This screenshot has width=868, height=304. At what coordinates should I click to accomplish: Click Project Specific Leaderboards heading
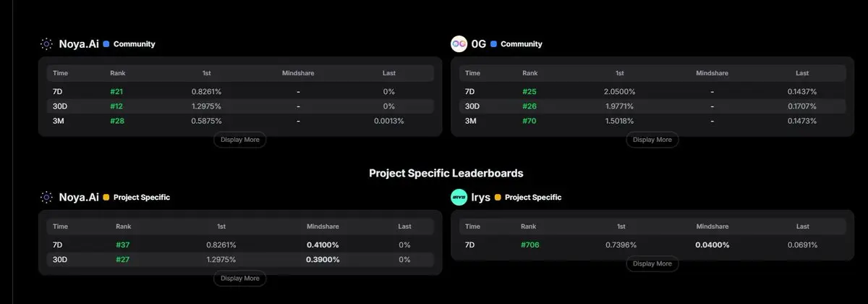click(446, 174)
